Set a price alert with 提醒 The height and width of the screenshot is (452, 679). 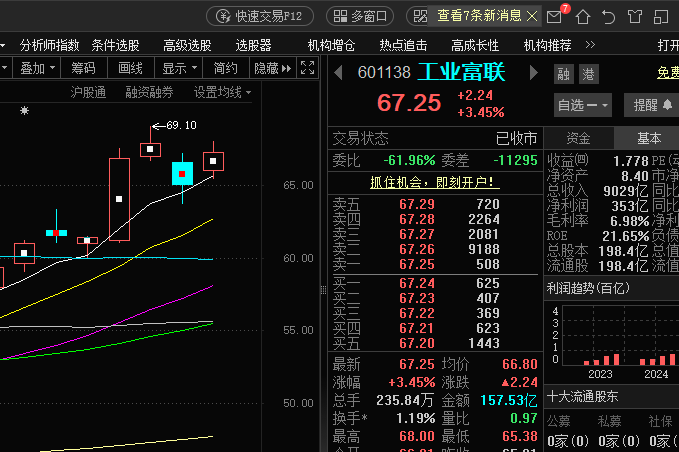coord(652,105)
